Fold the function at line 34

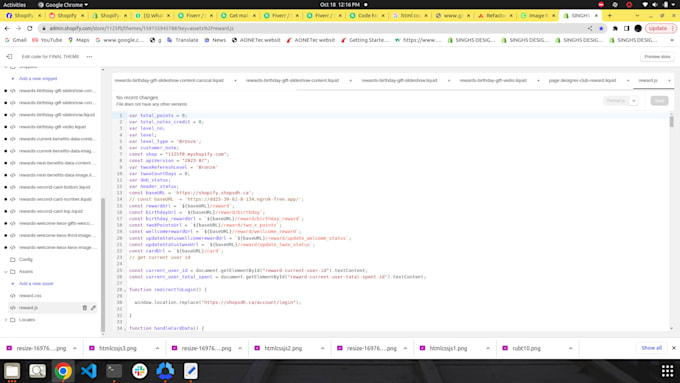coord(125,328)
